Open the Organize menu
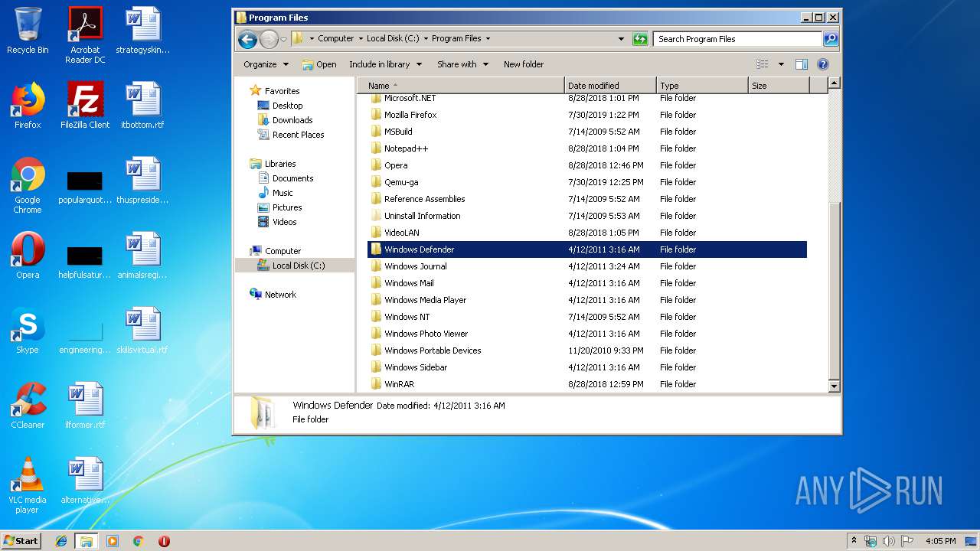The width and height of the screenshot is (980, 551). point(266,64)
